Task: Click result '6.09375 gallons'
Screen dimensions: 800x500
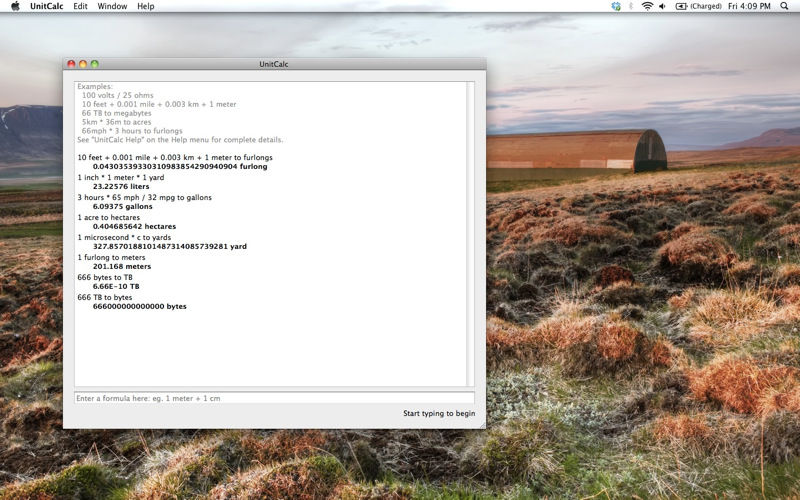Action: point(122,206)
